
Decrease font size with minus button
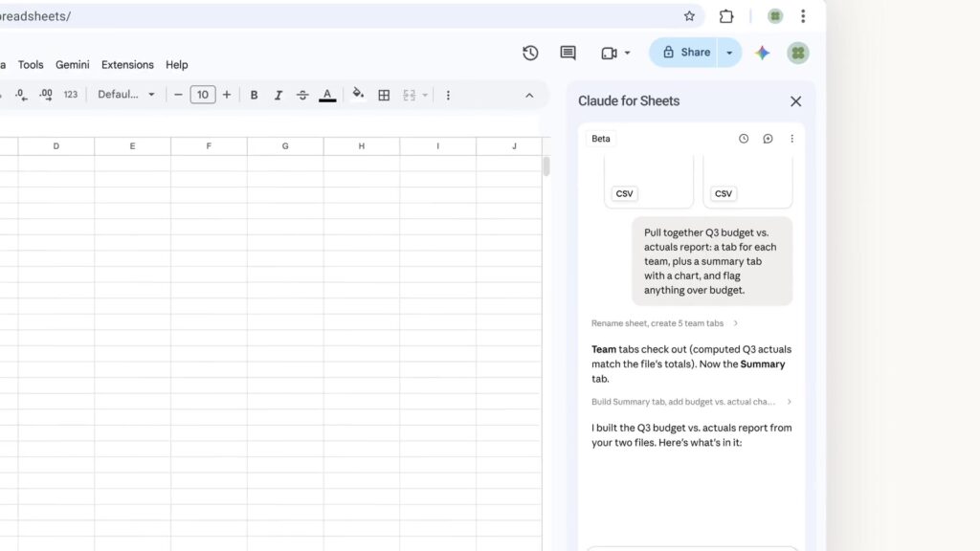[178, 95]
